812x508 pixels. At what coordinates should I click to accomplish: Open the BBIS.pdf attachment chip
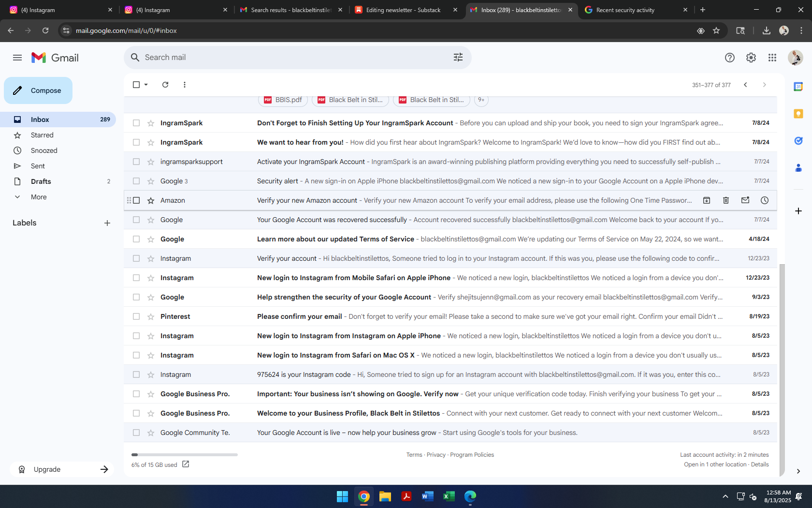[x=283, y=100]
